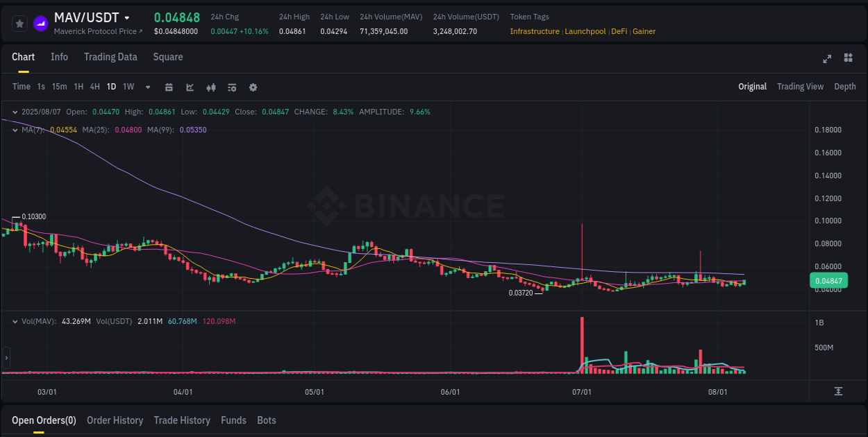Open the DeFi token tag link

click(x=618, y=31)
